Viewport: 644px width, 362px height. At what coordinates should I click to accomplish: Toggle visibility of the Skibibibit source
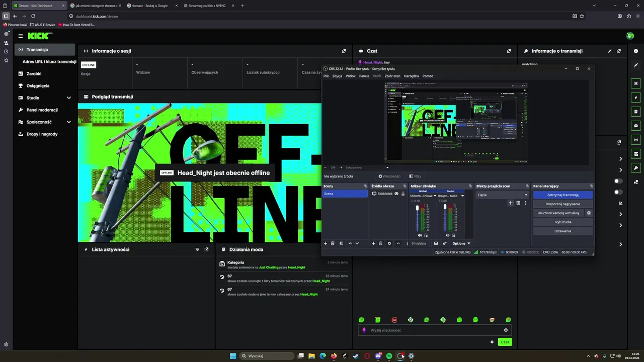396,194
